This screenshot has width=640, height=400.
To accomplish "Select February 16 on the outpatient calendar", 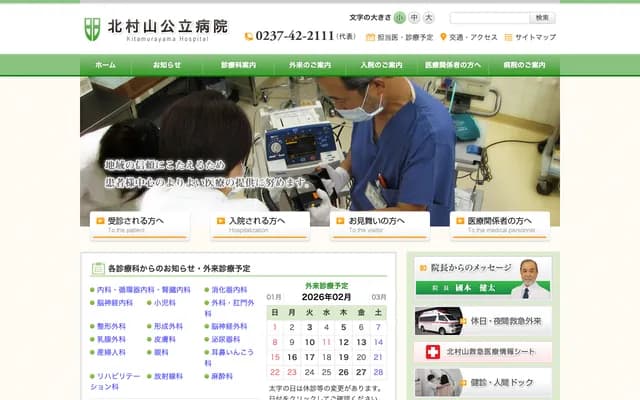I will click(x=293, y=357).
